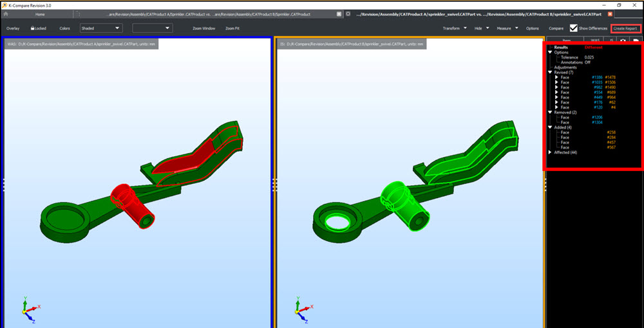644x328 pixels.
Task: Expand the Affected (44) tree node
Action: coord(549,152)
